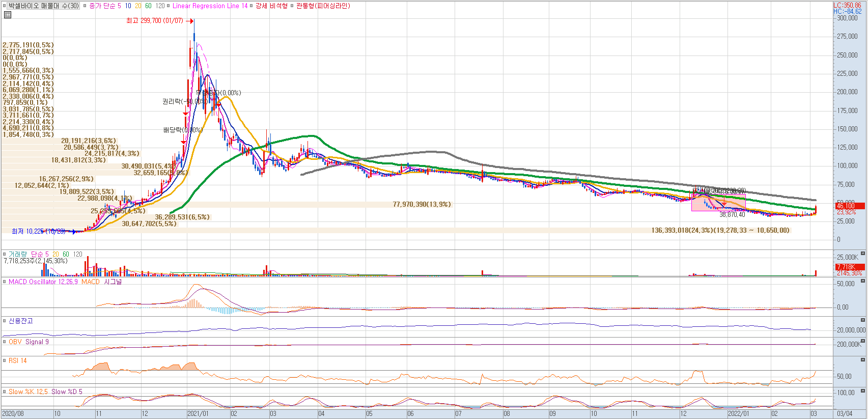Open the data table grid icon
Image resolution: width=868 pixels, height=419 pixels.
point(7,15)
